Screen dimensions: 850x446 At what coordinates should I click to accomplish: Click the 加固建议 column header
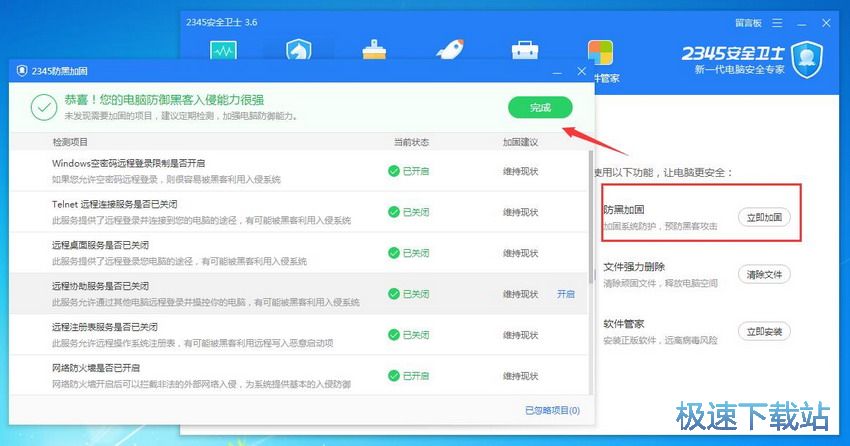[x=520, y=142]
